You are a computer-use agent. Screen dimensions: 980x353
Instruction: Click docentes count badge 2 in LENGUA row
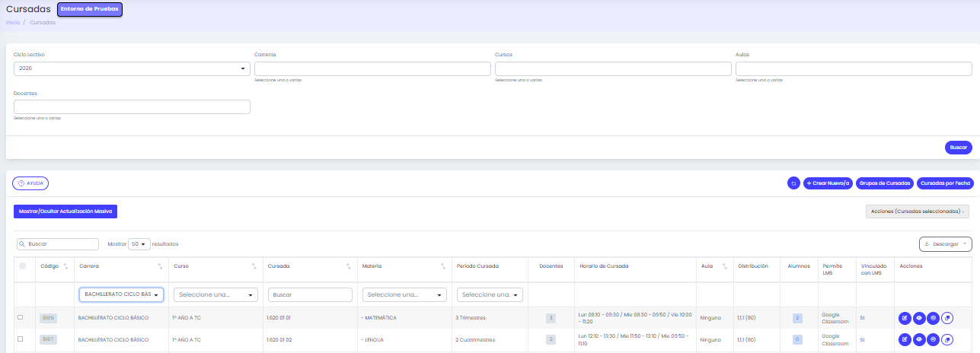551,339
